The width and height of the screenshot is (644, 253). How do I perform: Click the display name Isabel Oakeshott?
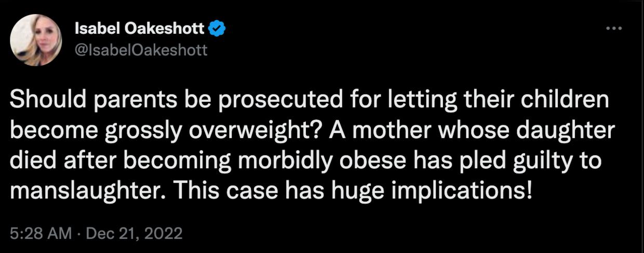pos(140,29)
